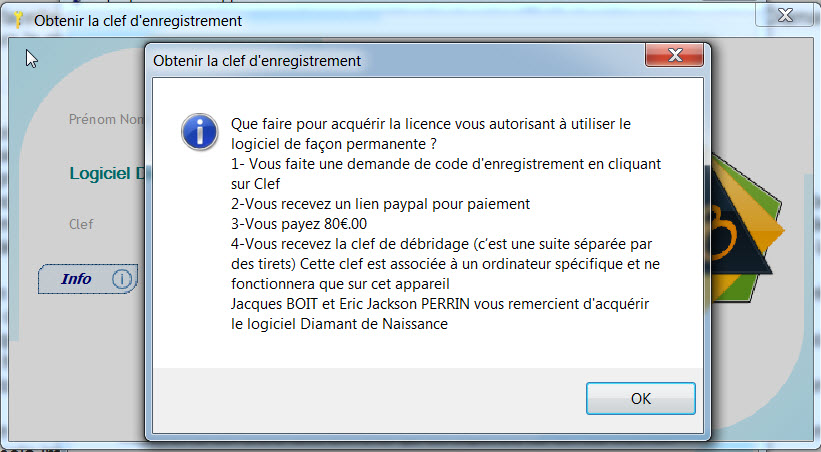
Task: Open the Info button
Action: [88, 279]
